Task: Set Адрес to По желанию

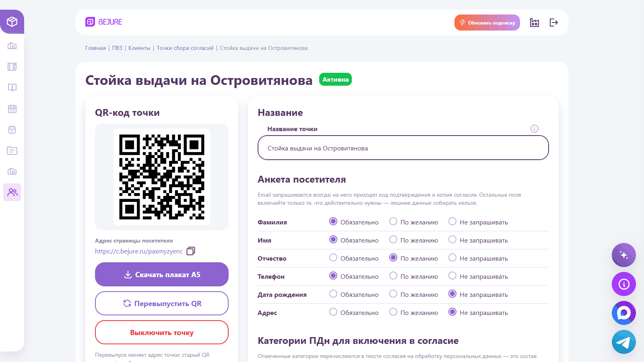Action: (393, 312)
